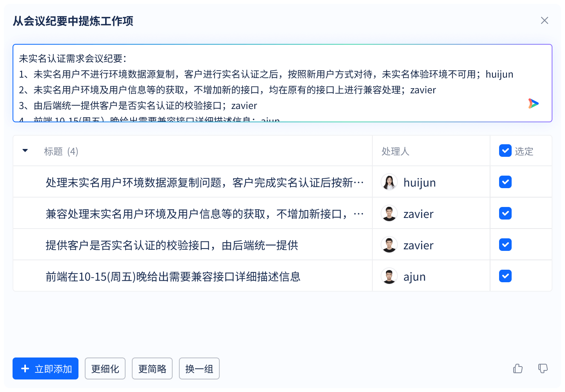The image size is (565, 392).
Task: Click the 立即添加 button
Action: point(46,368)
